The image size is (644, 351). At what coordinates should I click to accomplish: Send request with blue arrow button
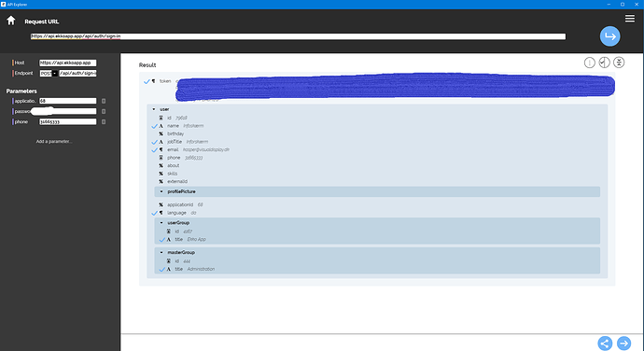609,36
